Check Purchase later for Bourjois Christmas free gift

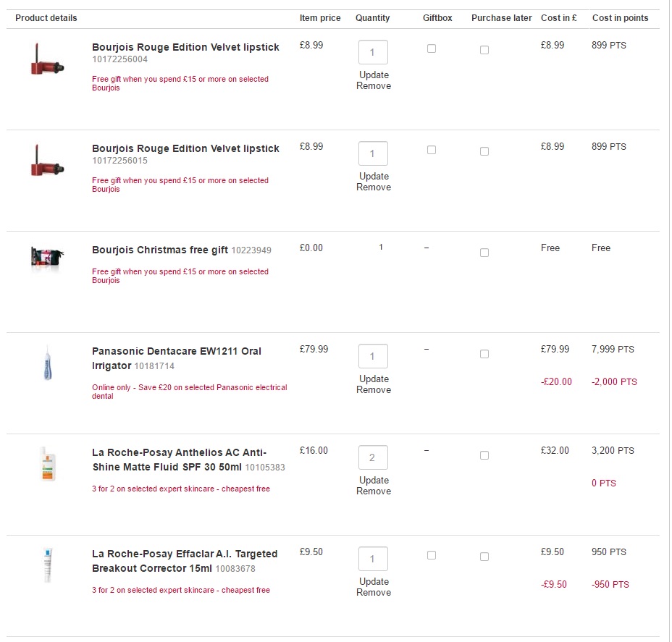pos(484,253)
